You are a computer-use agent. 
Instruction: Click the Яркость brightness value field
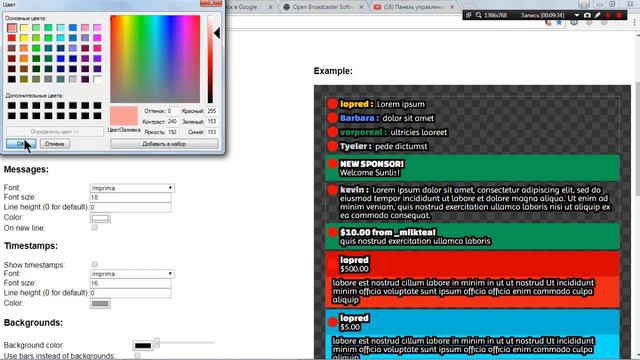click(x=172, y=132)
